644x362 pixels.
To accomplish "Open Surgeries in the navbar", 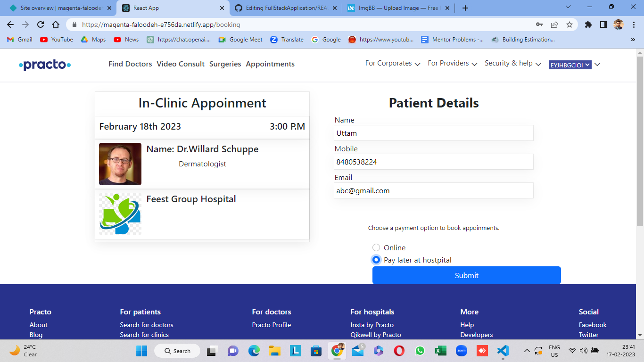I will 225,64.
